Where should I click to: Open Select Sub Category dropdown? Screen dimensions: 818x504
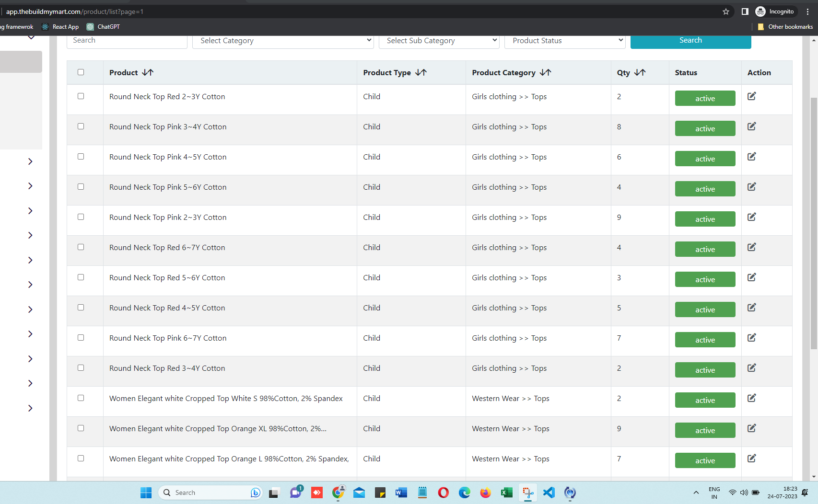439,41
